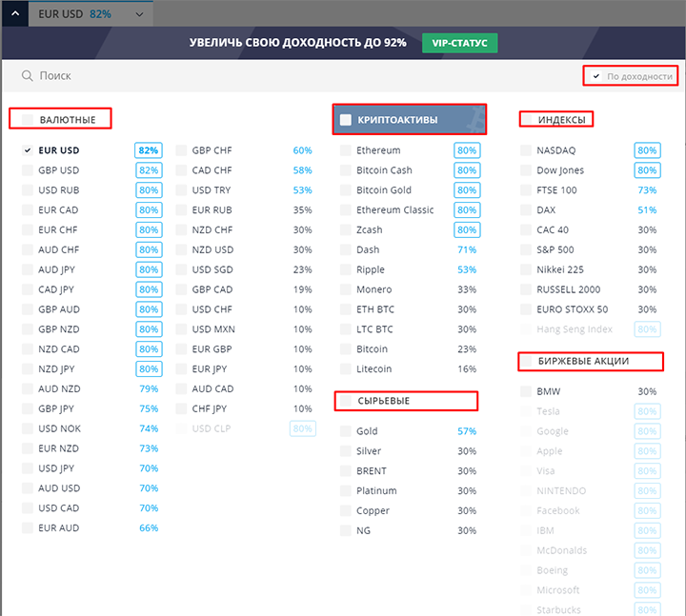Toggle the Биржевые акции category checkbox

point(526,362)
